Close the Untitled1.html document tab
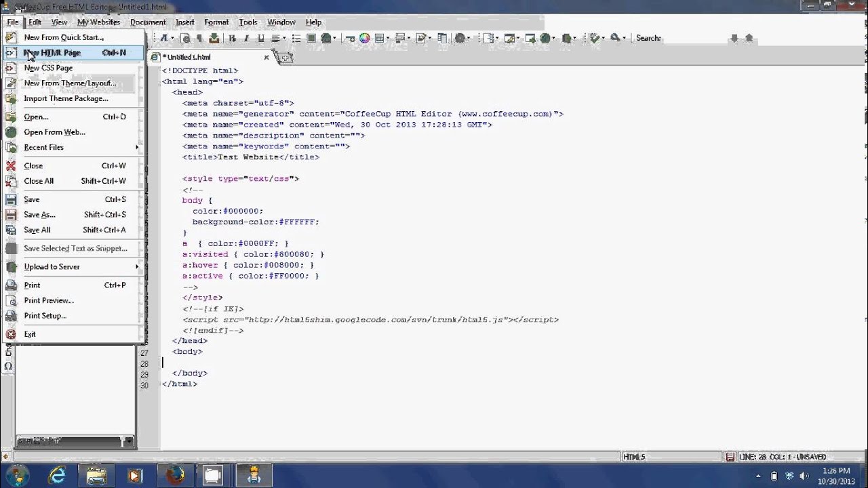The image size is (868, 488). click(267, 58)
